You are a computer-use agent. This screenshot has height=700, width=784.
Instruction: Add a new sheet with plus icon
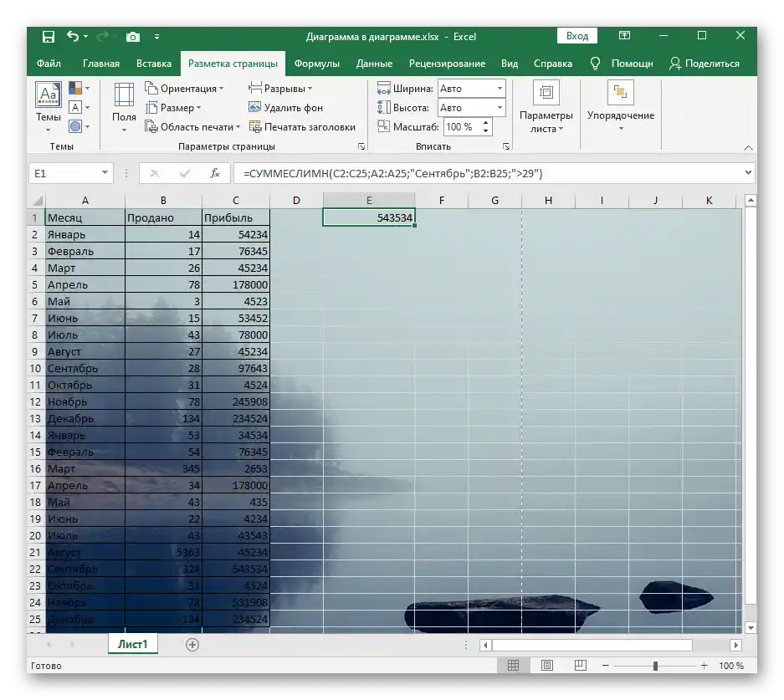point(192,645)
